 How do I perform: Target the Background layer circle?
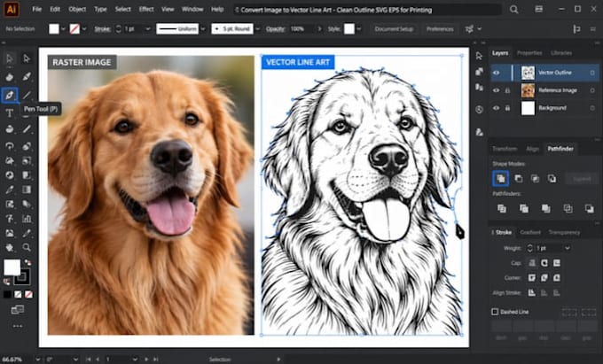[592, 108]
